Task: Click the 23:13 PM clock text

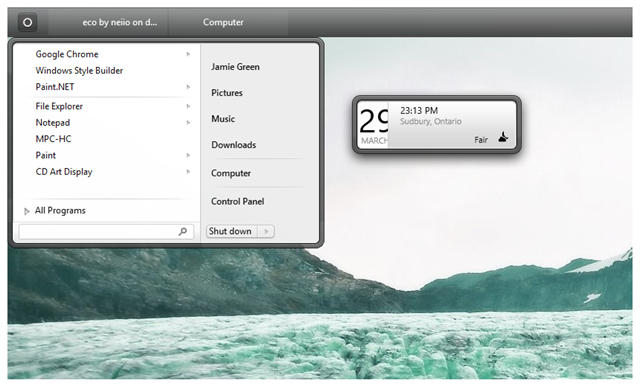Action: [419, 111]
